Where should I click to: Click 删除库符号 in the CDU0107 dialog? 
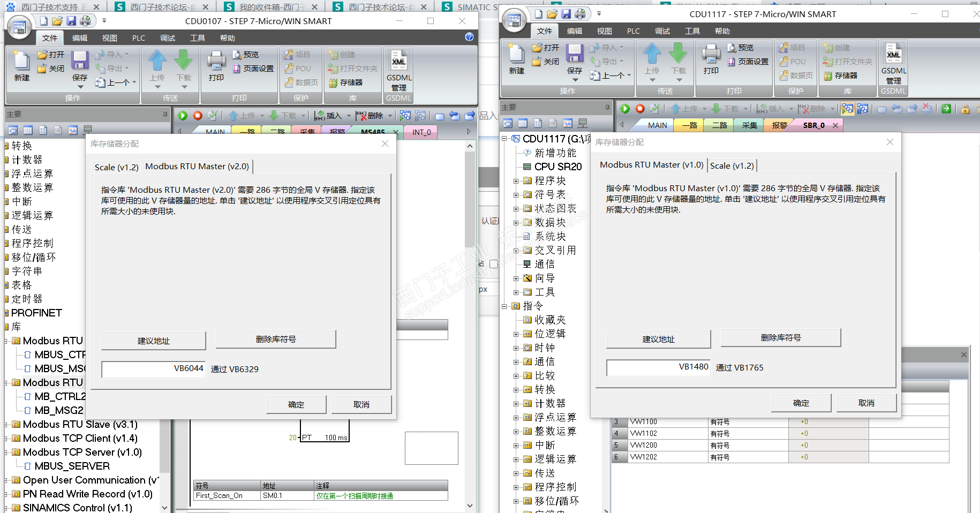click(276, 340)
